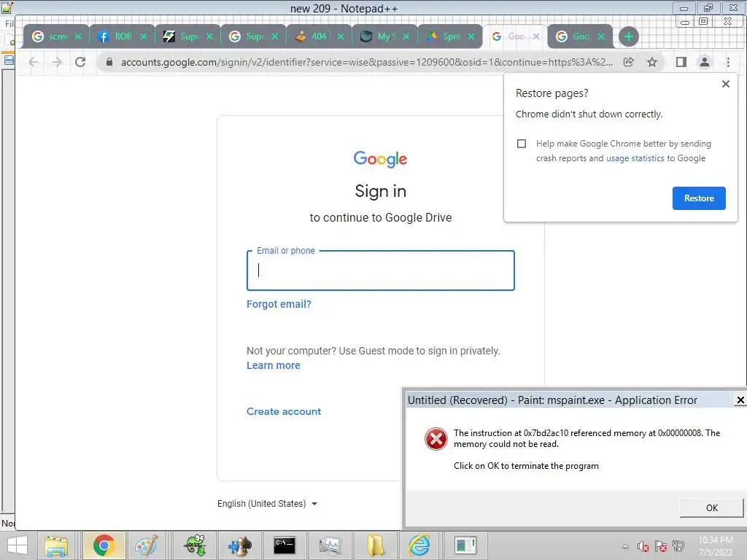Viewport: 747px width, 560px height.
Task: Close the active Google sign-in tab
Action: [536, 36]
